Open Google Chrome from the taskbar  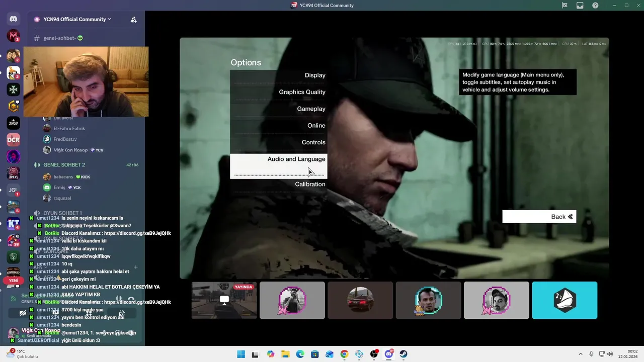(344, 354)
